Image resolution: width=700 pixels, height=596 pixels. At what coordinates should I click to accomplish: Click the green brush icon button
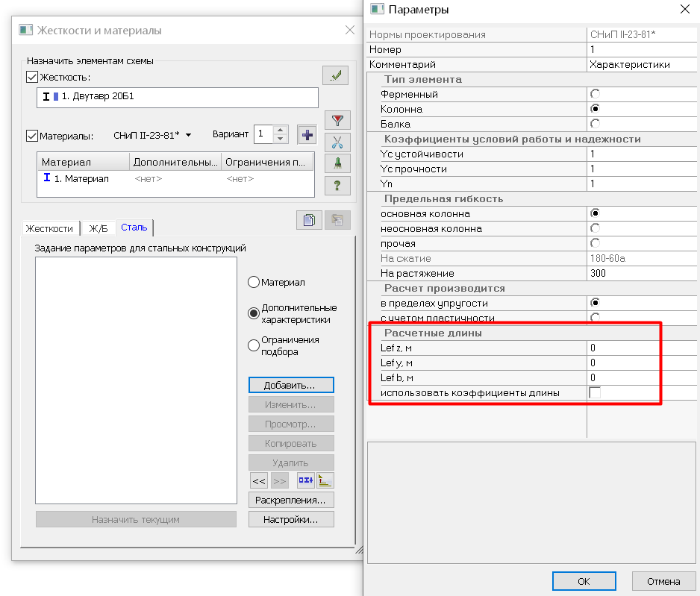pyautogui.click(x=339, y=163)
